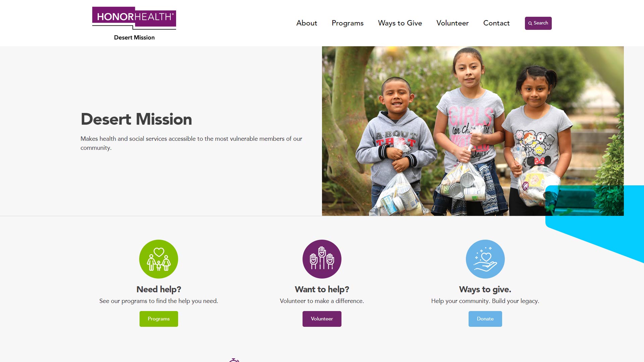Image resolution: width=644 pixels, height=362 pixels.
Task: Click the green family heart icon
Action: coord(159,259)
